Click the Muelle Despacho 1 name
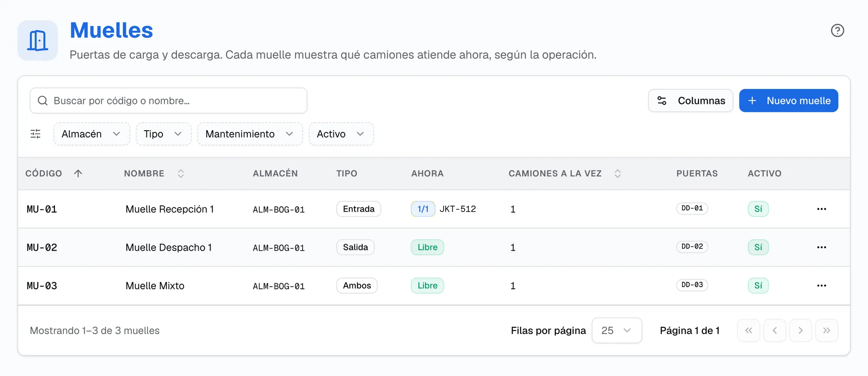The width and height of the screenshot is (868, 376). tap(169, 247)
